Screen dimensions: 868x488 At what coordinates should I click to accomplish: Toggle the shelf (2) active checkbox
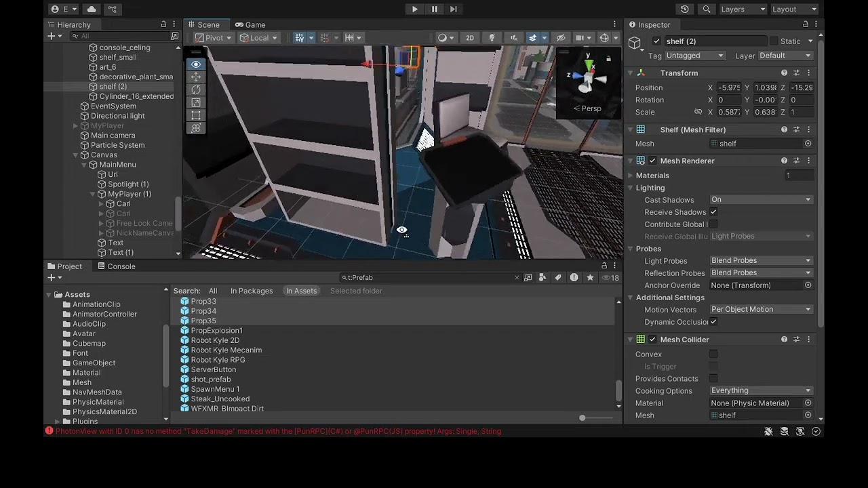pos(656,41)
